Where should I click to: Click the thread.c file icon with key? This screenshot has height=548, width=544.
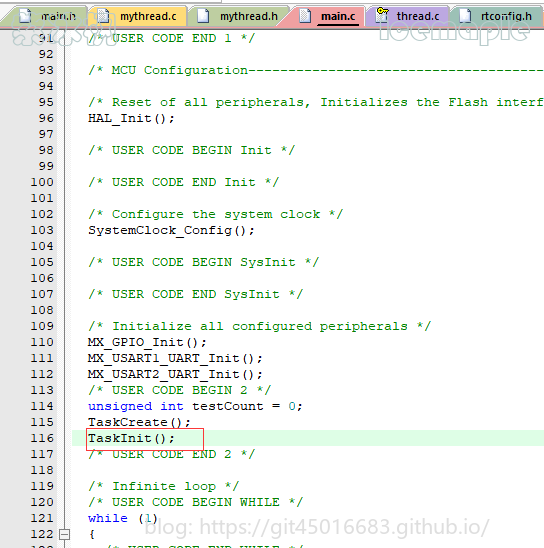coord(382,15)
